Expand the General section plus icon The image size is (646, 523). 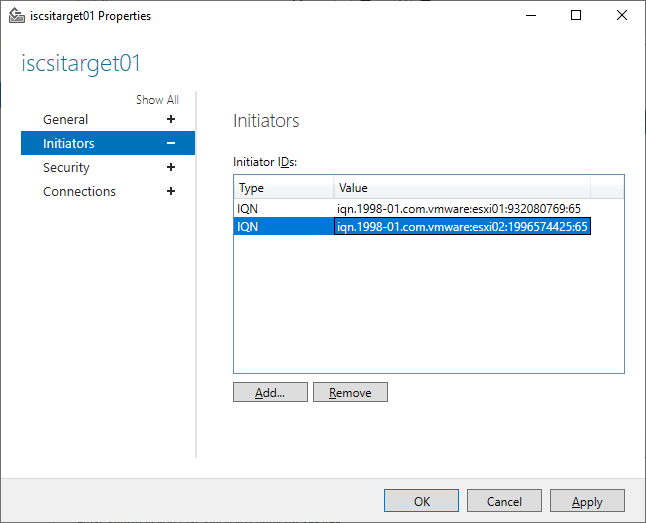(171, 119)
